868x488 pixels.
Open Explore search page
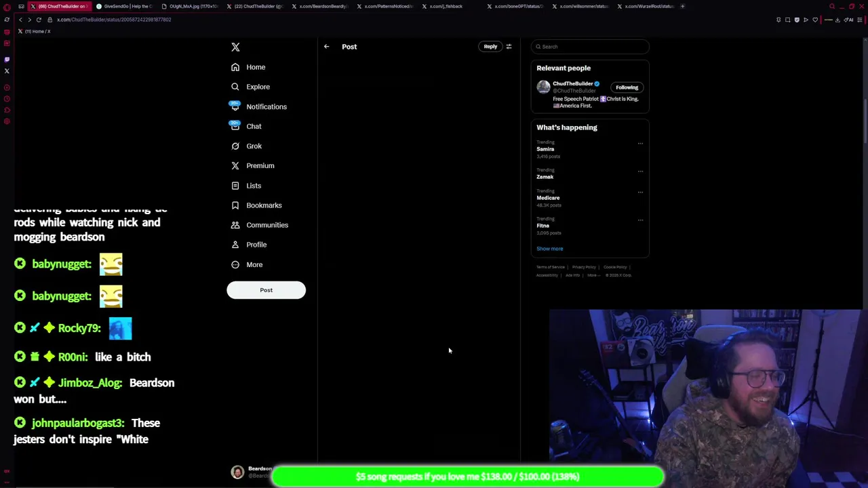250,87
